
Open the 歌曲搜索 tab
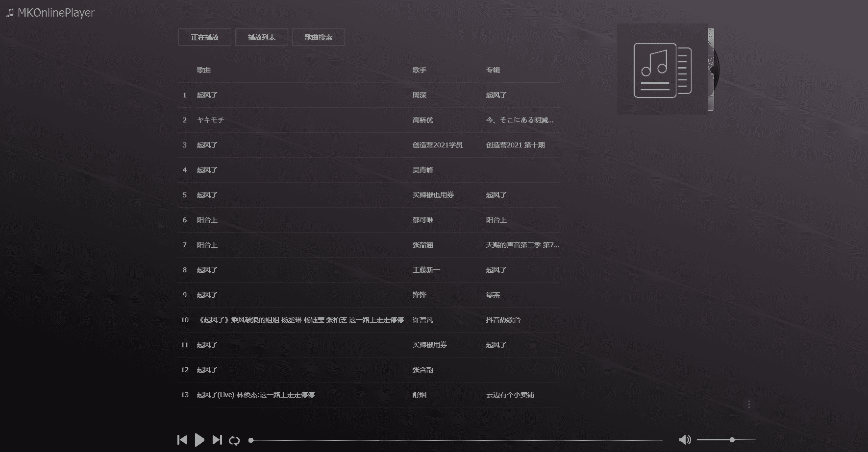[318, 37]
